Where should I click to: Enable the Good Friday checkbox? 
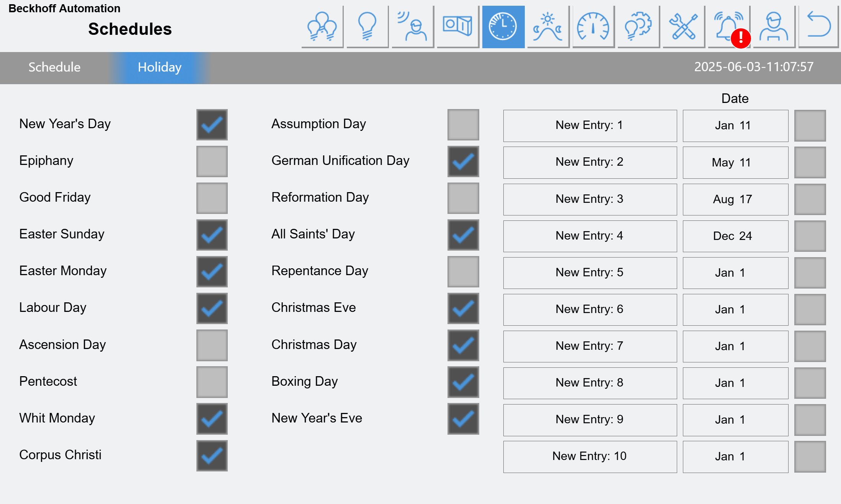[212, 198]
